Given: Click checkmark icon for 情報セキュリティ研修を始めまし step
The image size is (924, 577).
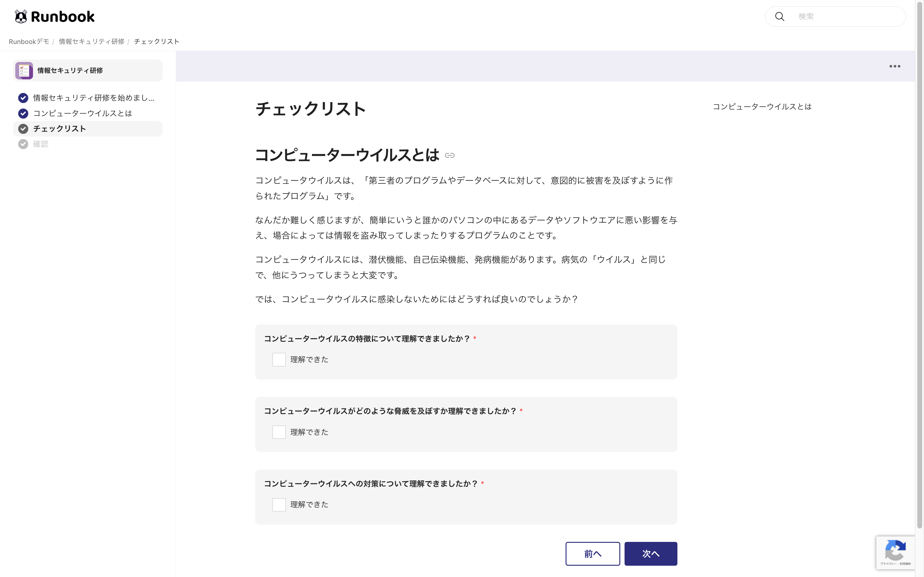Looking at the screenshot, I should (x=23, y=98).
